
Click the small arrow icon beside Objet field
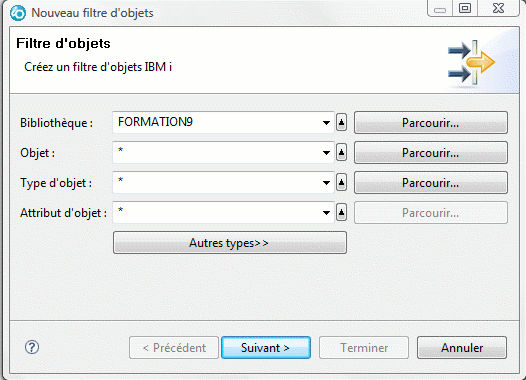341,153
